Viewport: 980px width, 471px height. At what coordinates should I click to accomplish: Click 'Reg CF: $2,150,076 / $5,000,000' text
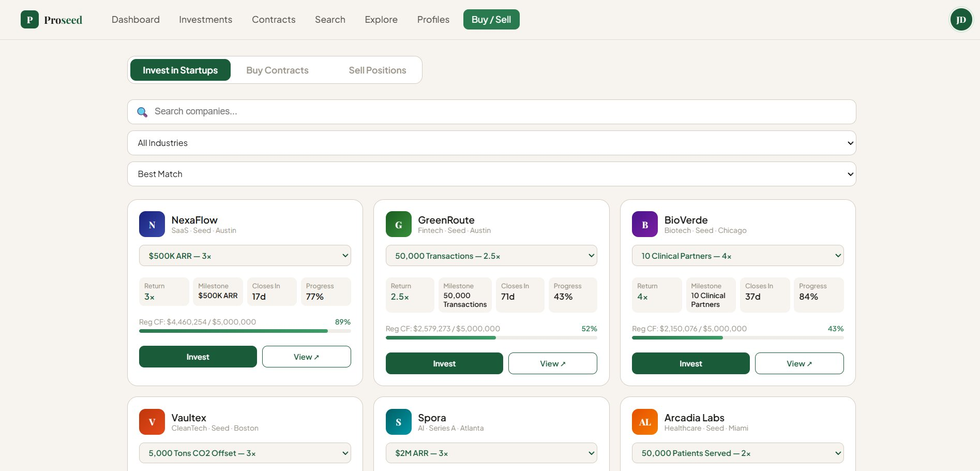pos(689,329)
